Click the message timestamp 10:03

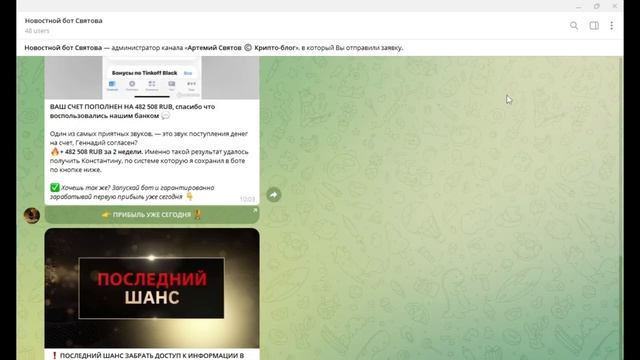tap(247, 199)
